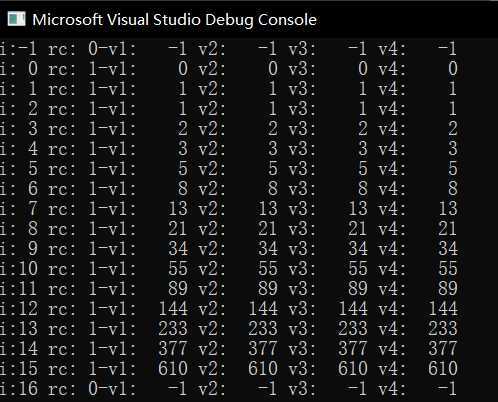This screenshot has height=402, width=498.
Task: Click the v3 value 144 in row i:12
Action: 353,309
